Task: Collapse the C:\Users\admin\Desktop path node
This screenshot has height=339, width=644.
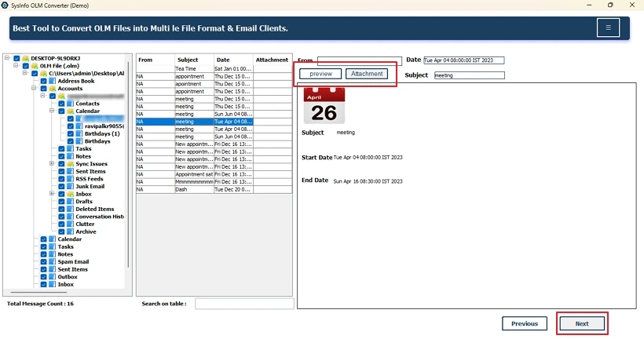Action: (25, 73)
